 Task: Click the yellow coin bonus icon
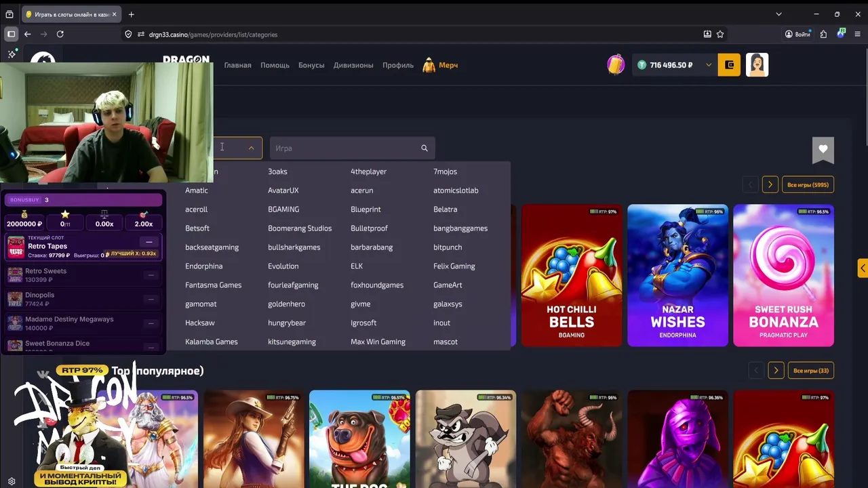tap(616, 64)
